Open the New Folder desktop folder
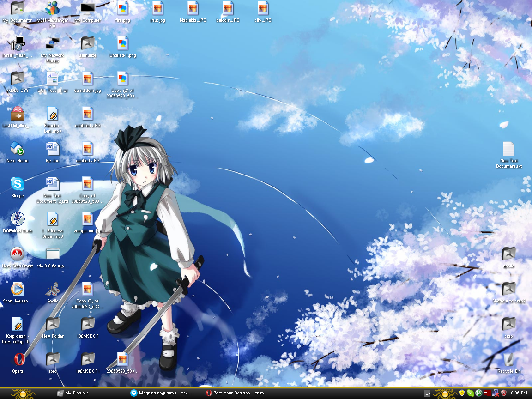The image size is (532, 399). click(53, 327)
